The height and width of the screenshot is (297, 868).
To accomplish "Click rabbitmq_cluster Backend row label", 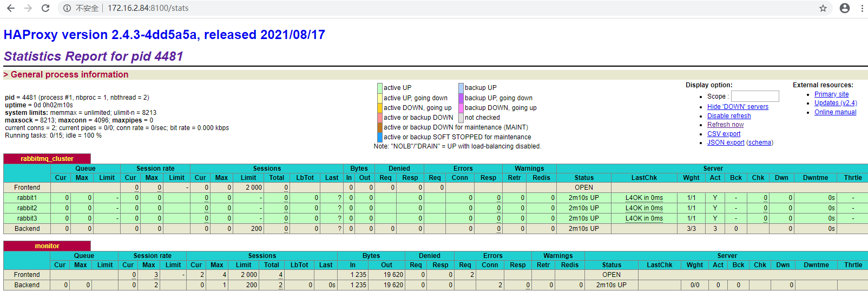I will point(27,229).
